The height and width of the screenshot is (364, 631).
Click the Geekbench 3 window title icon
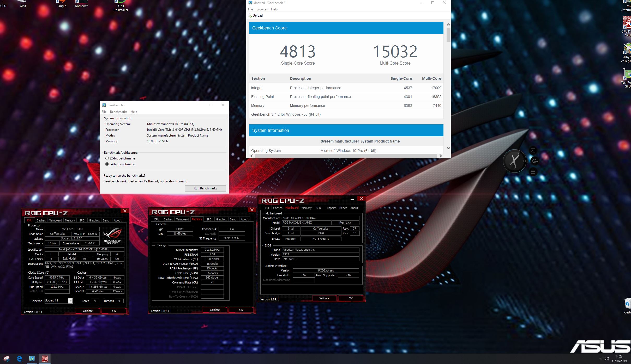coord(104,105)
